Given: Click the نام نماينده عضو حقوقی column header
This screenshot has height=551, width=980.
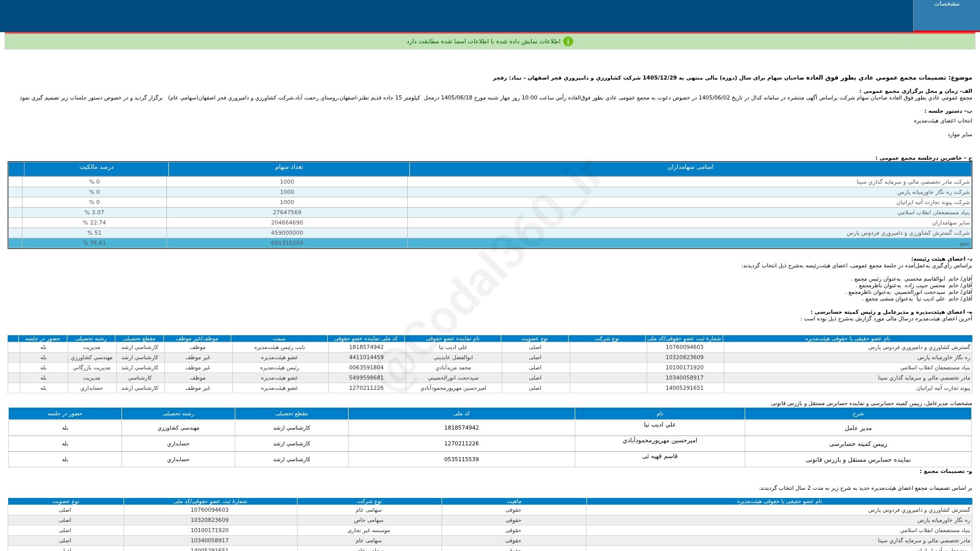Looking at the screenshot, I should [453, 339].
